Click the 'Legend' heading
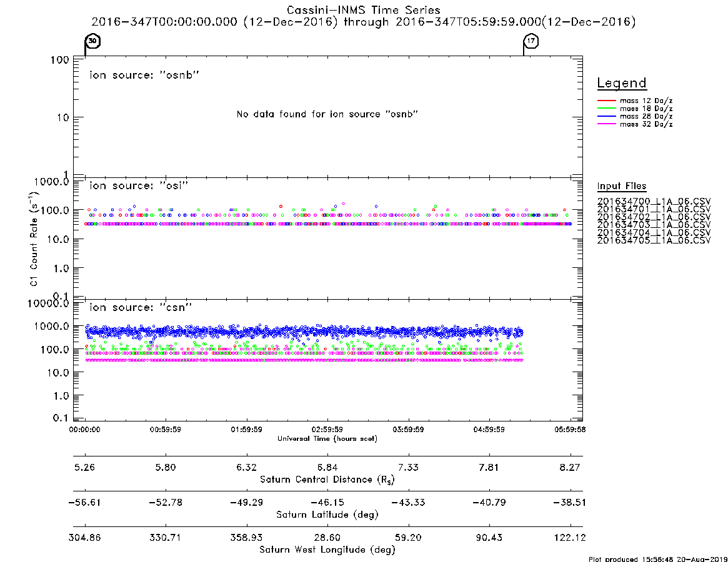The image size is (728, 562). pyautogui.click(x=622, y=83)
